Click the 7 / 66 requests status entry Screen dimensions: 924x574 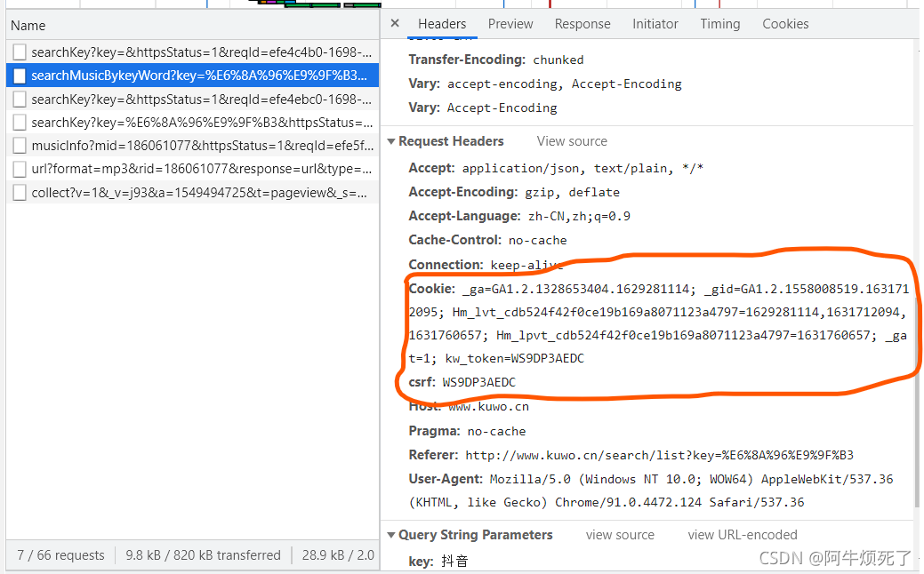pyautogui.click(x=60, y=555)
